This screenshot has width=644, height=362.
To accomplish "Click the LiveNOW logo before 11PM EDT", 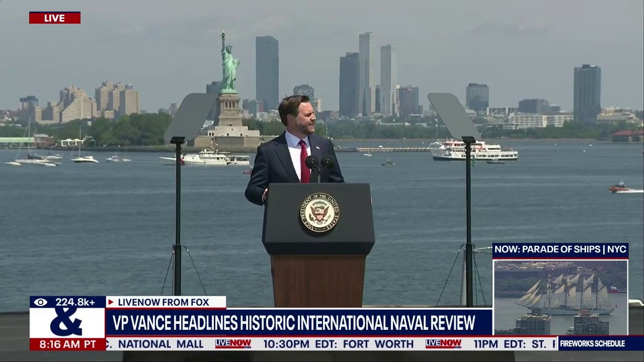I will click(443, 344).
